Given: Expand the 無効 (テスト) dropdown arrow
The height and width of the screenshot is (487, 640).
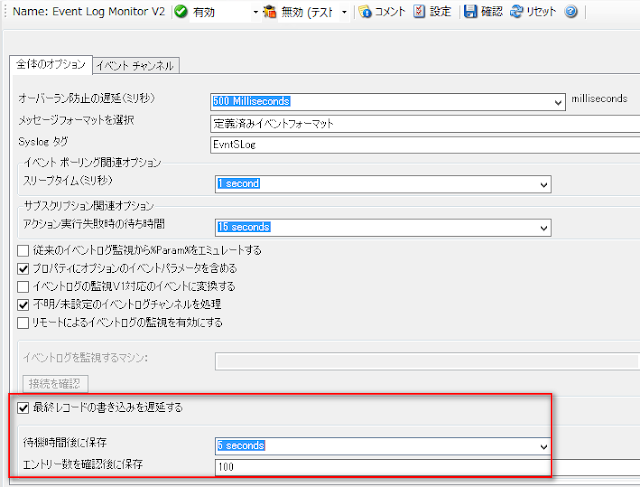Looking at the screenshot, I should click(344, 12).
